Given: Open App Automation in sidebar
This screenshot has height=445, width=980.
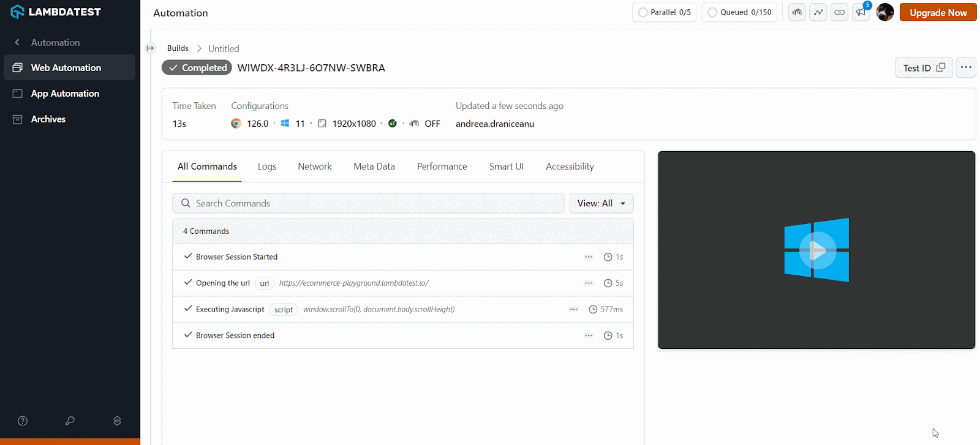Looking at the screenshot, I should coord(69,93).
